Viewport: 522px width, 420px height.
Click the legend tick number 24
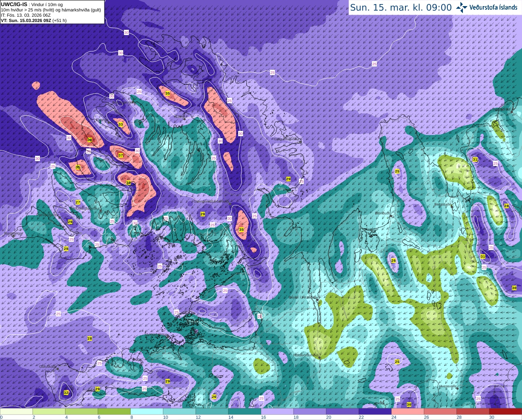pyautogui.click(x=394, y=417)
